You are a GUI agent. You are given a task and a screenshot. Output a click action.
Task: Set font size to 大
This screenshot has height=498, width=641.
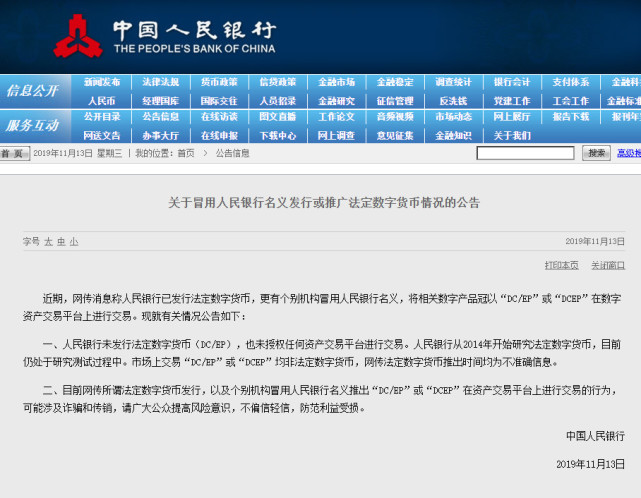[x=48, y=242]
